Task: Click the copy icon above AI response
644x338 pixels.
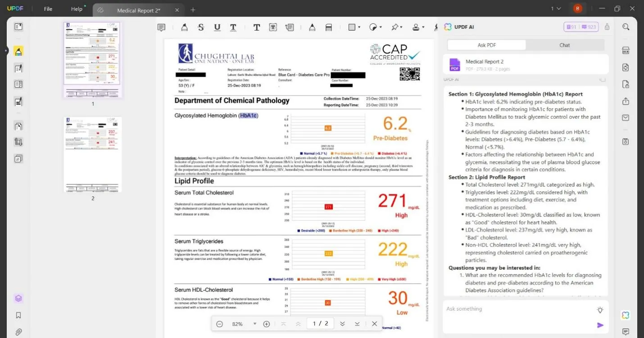Action: click(603, 80)
